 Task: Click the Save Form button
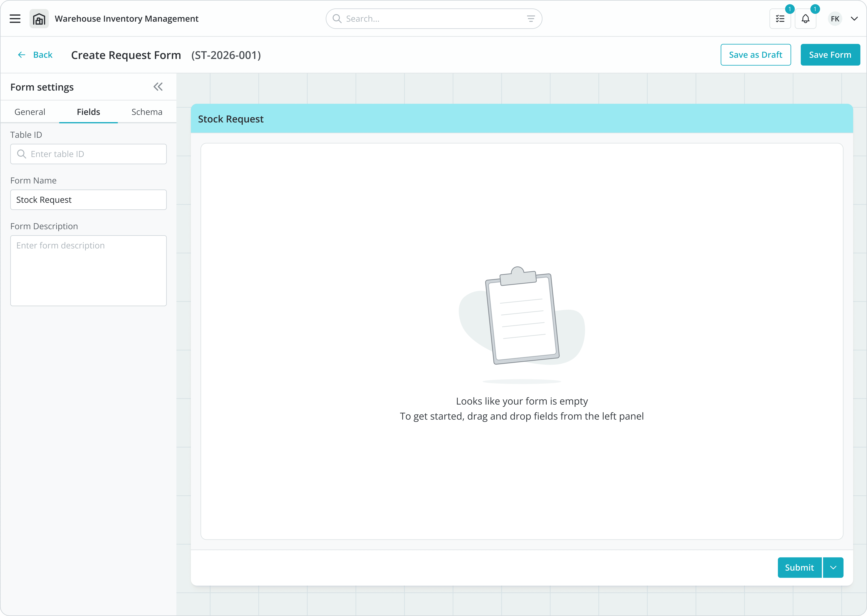coord(830,55)
